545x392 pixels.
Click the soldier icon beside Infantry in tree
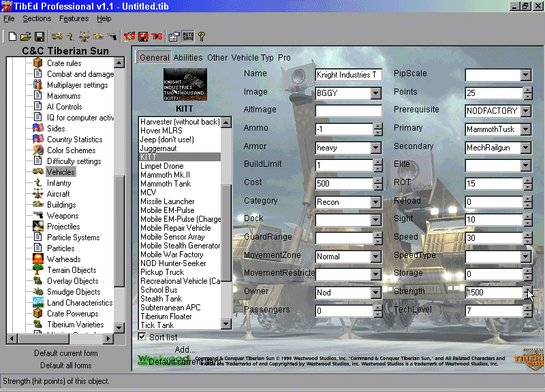pos(38,182)
